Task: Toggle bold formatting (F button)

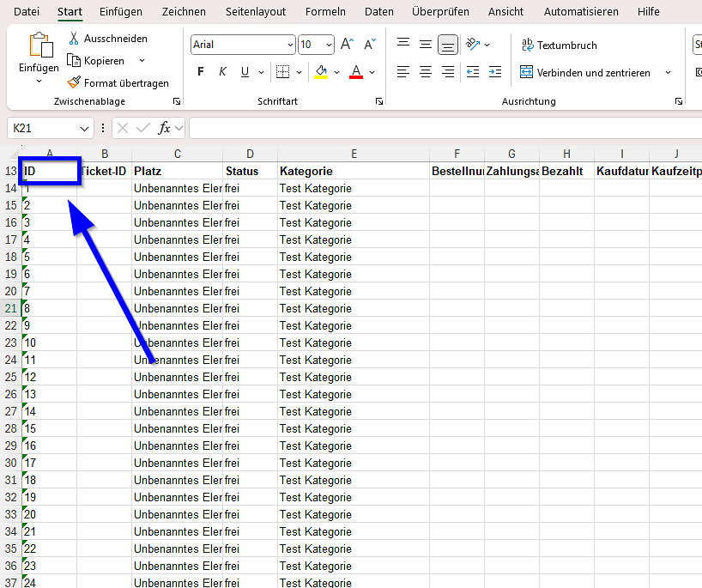Action: coord(201,72)
